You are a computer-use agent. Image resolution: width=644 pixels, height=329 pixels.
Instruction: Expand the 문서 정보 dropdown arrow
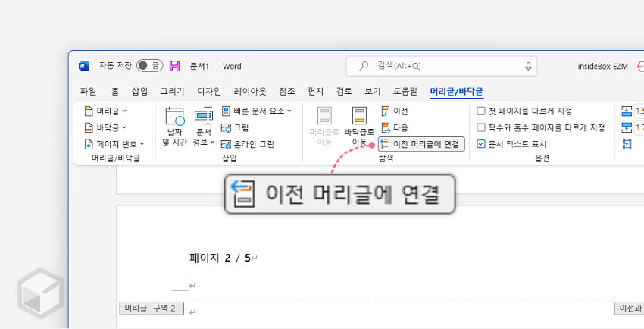212,142
